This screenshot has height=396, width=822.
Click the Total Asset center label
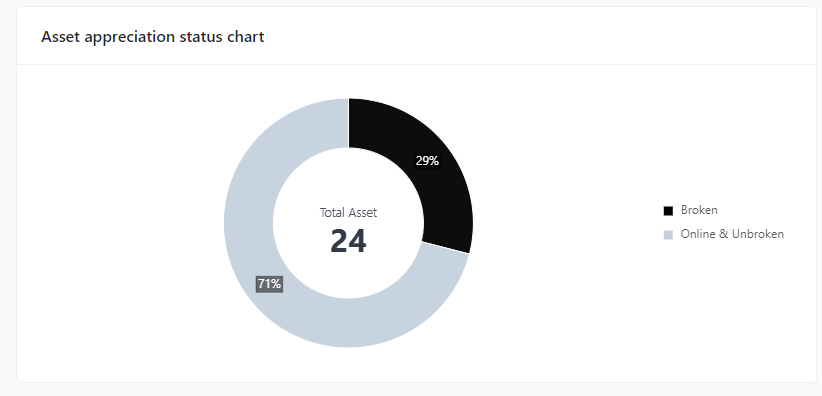coord(348,213)
